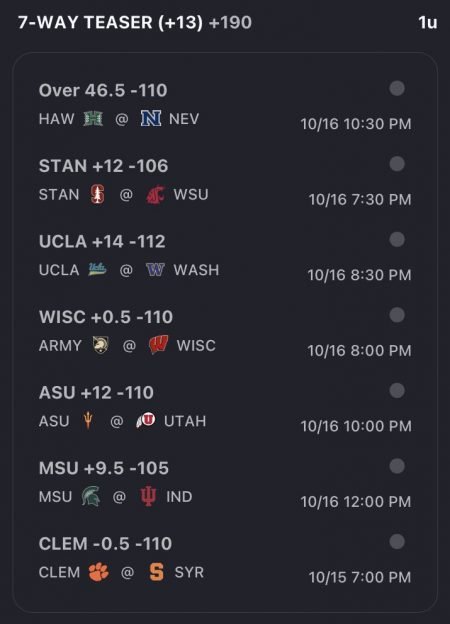Click the Washington State cougar logo
450x624 pixels.
155,195
